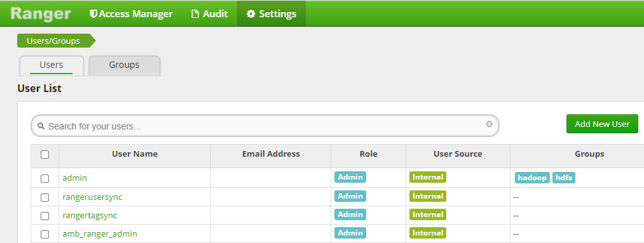Focus the Search for your users field
Screen dimensions: 644x243
point(265,126)
